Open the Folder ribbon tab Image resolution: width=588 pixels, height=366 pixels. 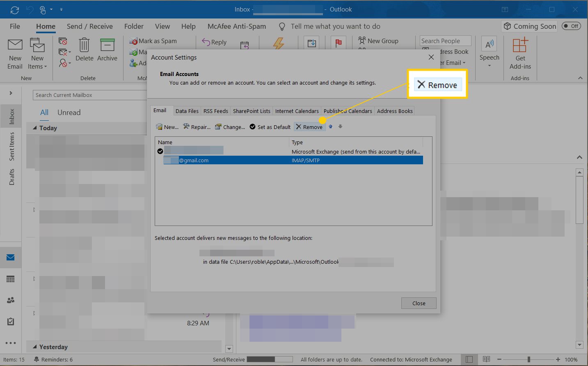click(134, 26)
